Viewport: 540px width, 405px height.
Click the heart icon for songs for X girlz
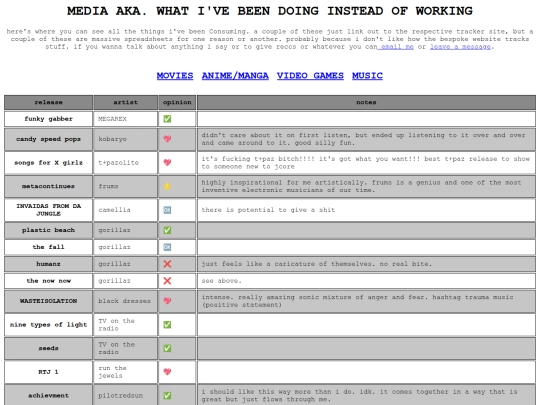click(167, 162)
